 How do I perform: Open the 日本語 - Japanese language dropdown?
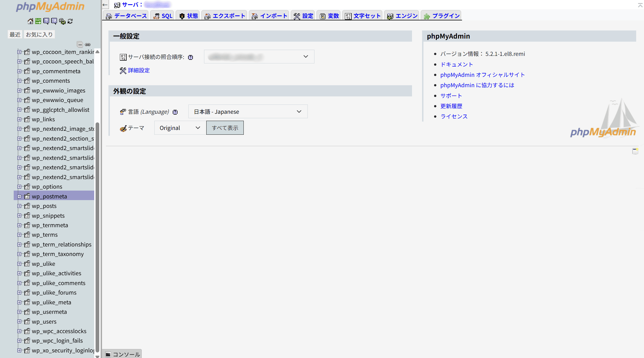248,112
